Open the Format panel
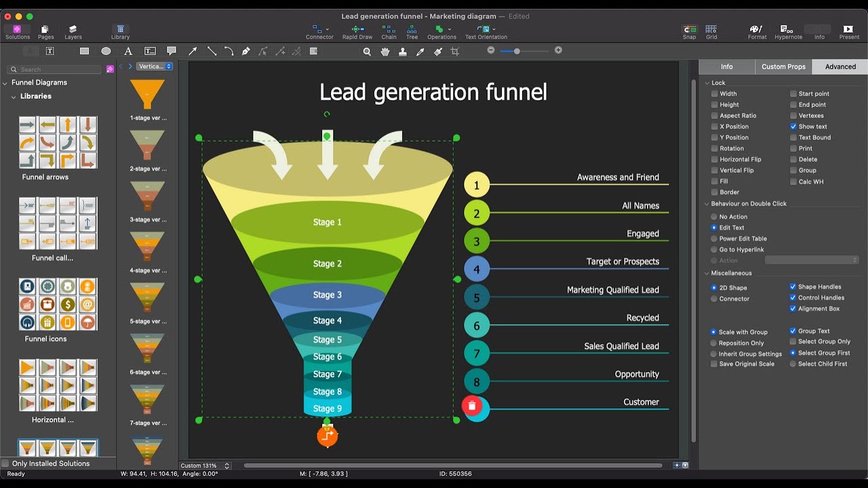This screenshot has width=868, height=488. click(x=757, y=32)
